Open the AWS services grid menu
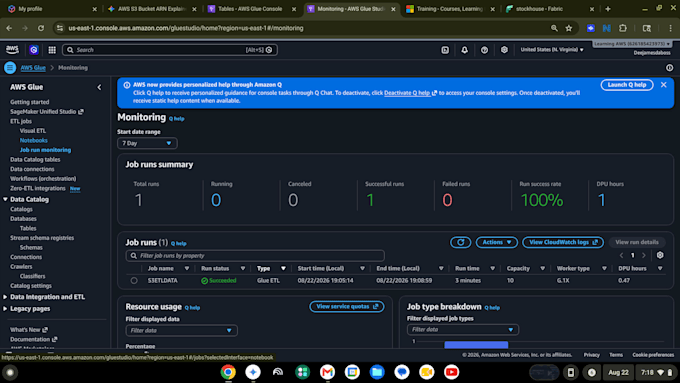680x383 pixels. pos(52,50)
